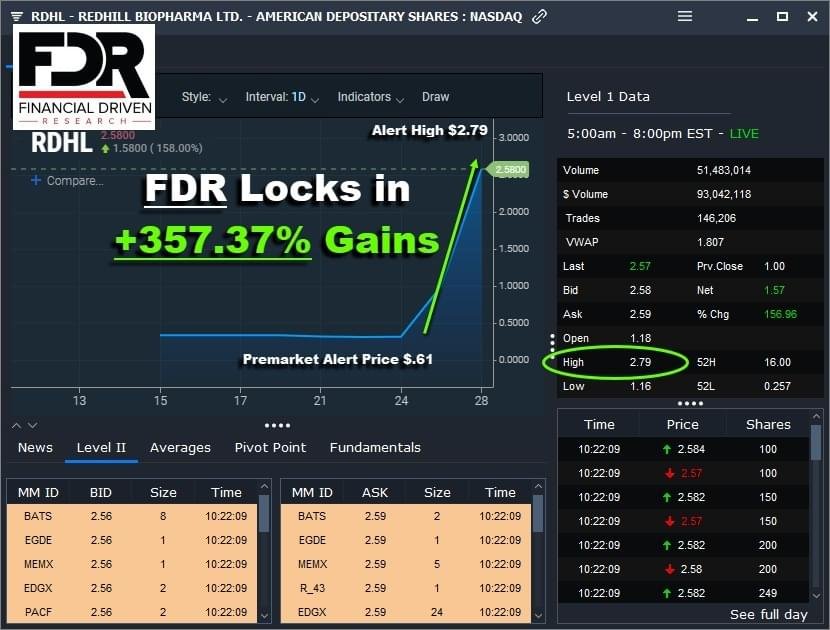830x630 pixels.
Task: Click the MEMX ask row
Action: tap(406, 564)
